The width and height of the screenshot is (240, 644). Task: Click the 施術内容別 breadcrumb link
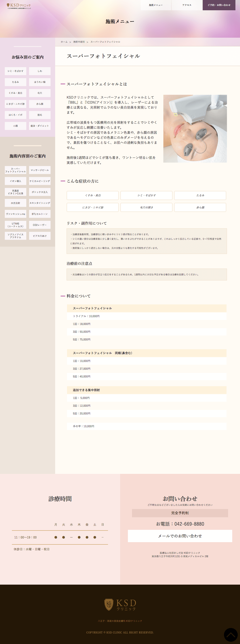click(x=79, y=42)
